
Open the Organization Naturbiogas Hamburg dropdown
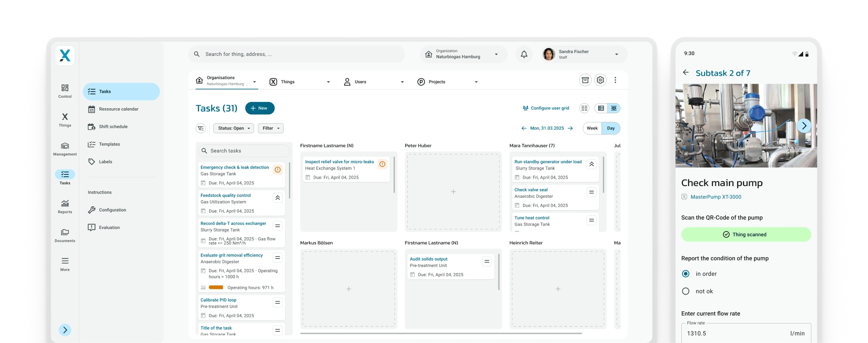pos(464,54)
